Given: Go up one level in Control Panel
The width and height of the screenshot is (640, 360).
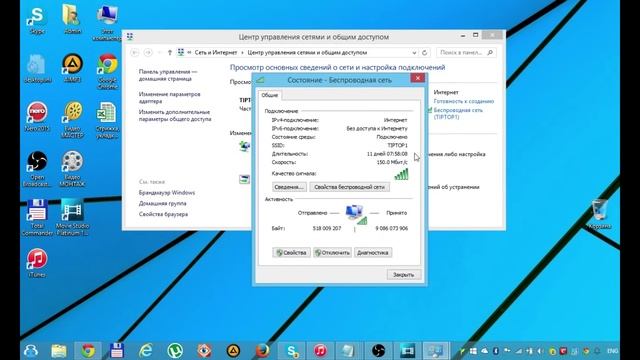Looking at the screenshot, I should point(170,53).
